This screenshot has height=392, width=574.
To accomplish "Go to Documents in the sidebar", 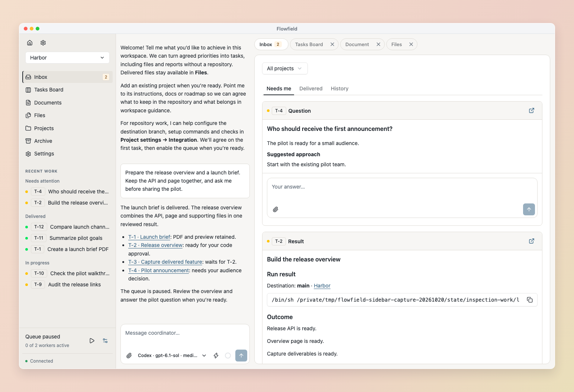I will pos(67,103).
